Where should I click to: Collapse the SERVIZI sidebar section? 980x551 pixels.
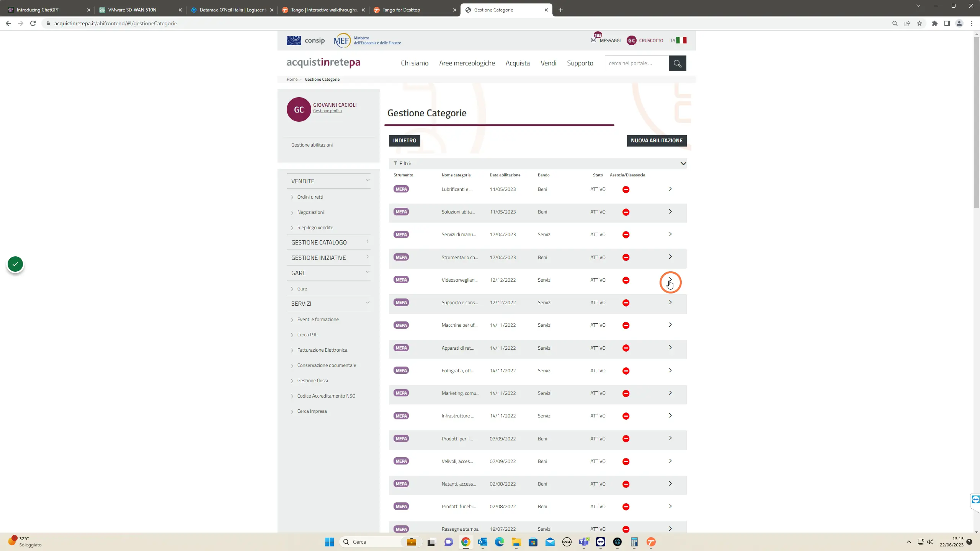367,303
